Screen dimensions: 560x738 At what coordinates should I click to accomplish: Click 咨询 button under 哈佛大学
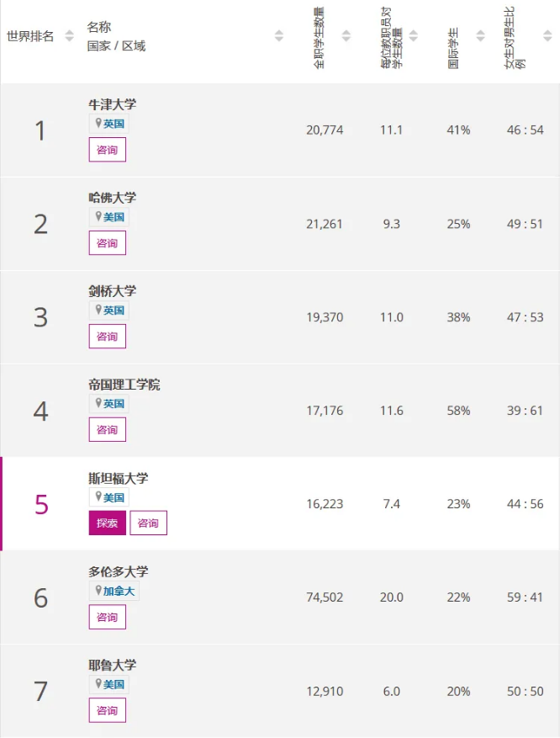pos(107,243)
